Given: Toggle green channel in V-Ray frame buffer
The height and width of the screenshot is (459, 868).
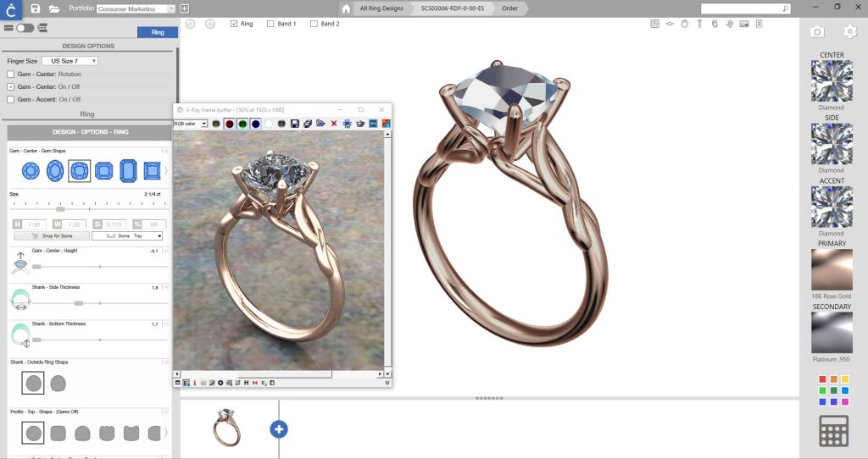Looking at the screenshot, I should pos(242,124).
